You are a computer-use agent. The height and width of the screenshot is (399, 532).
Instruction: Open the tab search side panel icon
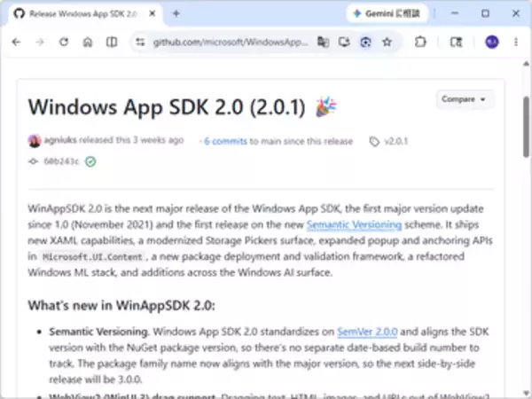coord(456,42)
